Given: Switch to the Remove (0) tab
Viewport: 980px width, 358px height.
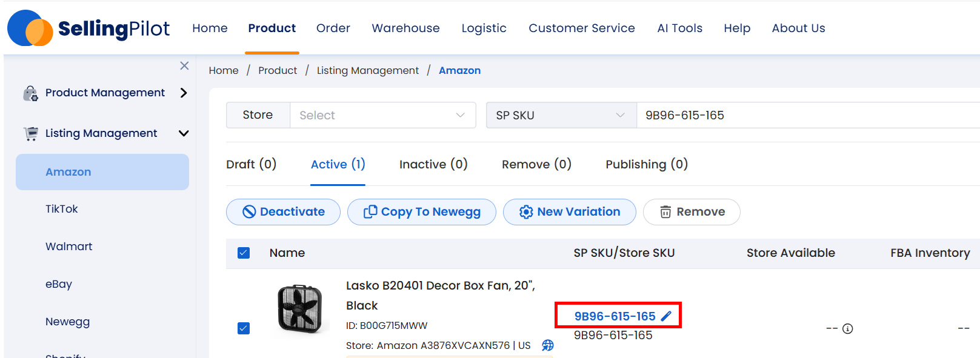Looking at the screenshot, I should pyautogui.click(x=536, y=164).
